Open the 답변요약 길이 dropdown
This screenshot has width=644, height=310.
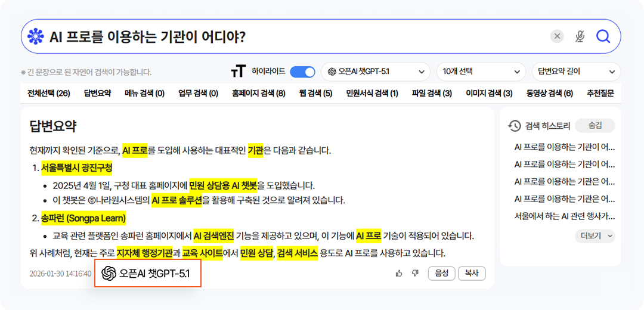(576, 72)
